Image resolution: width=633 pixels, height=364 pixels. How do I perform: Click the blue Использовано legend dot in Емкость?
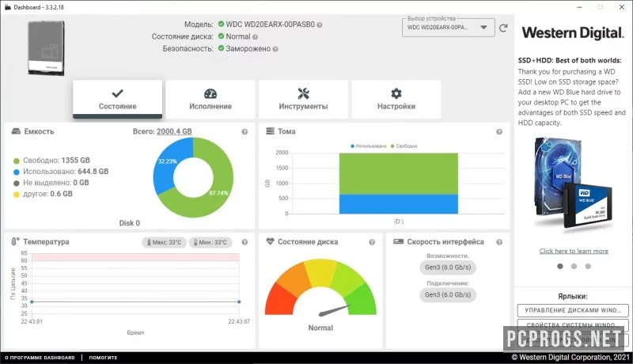coord(17,172)
